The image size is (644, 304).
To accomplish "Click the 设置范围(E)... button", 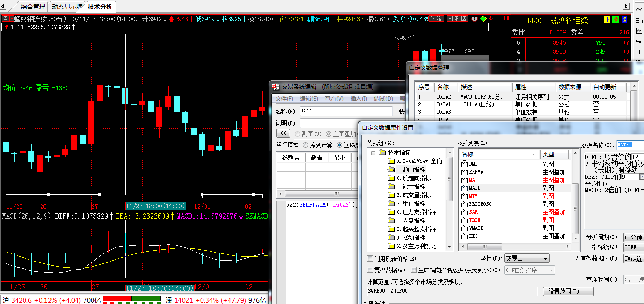I will (x=568, y=291).
